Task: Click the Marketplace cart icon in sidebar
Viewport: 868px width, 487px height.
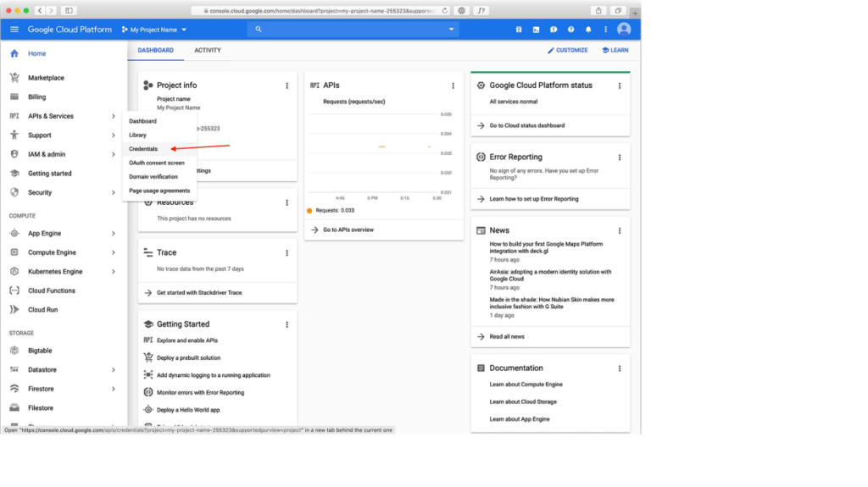Action: 14,78
